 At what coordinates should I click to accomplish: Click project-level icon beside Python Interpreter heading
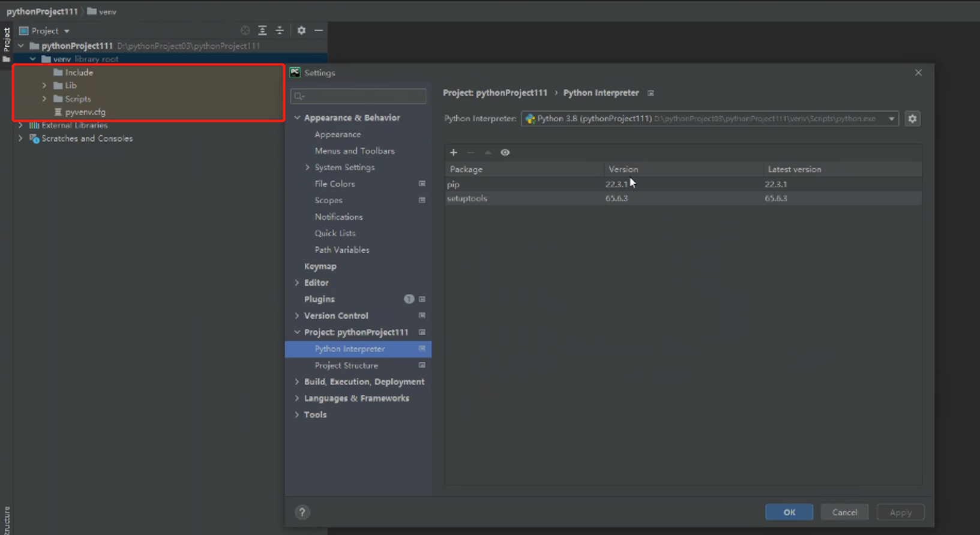pos(651,93)
